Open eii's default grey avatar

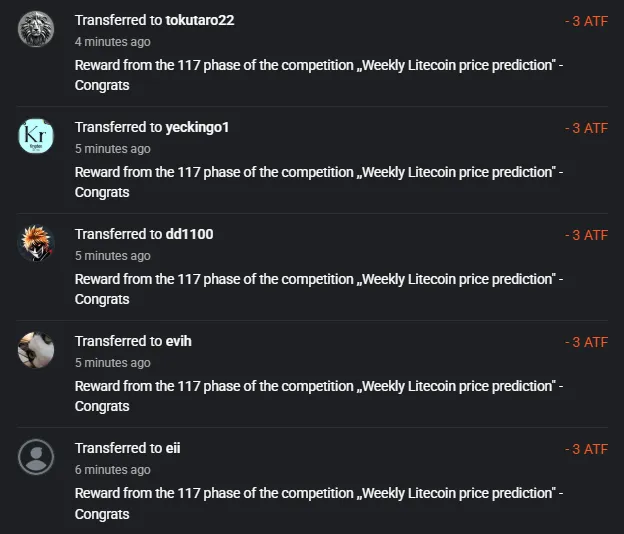click(36, 457)
